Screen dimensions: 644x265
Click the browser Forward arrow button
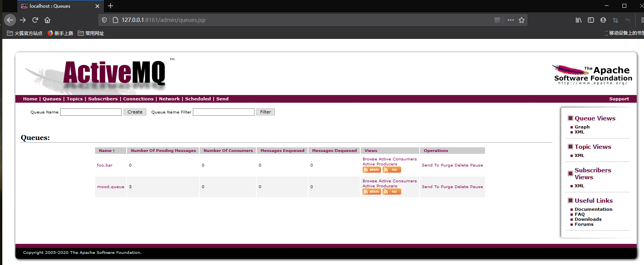coord(23,20)
